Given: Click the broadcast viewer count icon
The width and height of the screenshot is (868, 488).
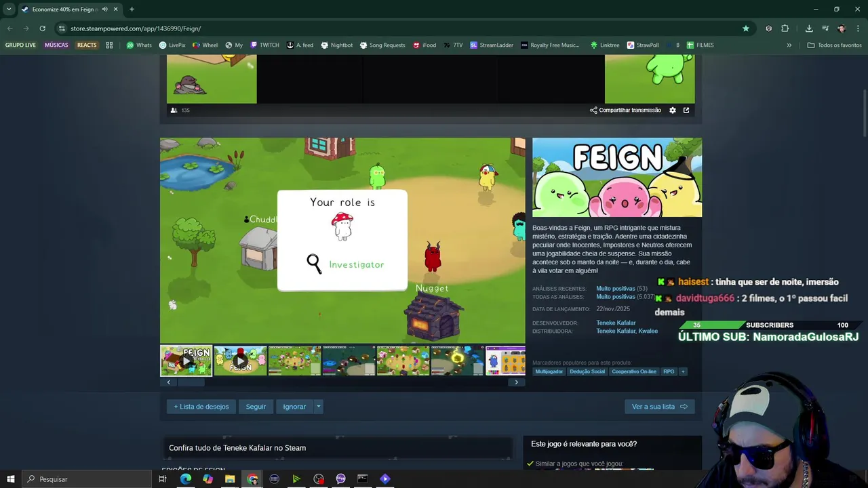Looking at the screenshot, I should pyautogui.click(x=174, y=110).
